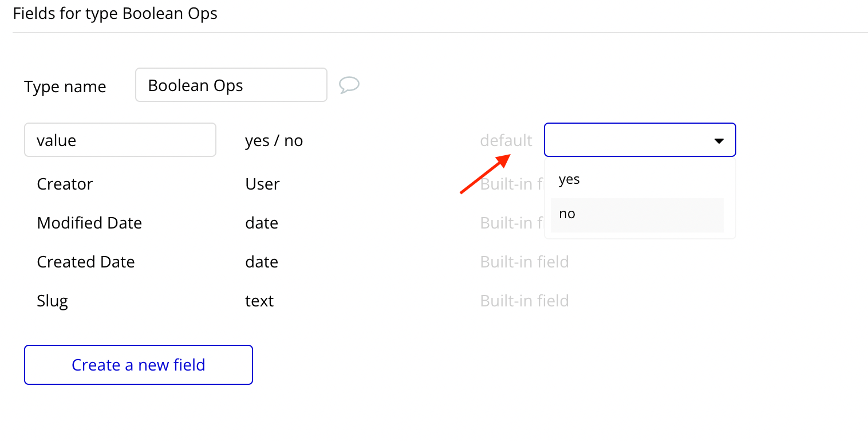Click the Create a new field button
Image resolution: width=868 pixels, height=441 pixels.
pyautogui.click(x=139, y=365)
